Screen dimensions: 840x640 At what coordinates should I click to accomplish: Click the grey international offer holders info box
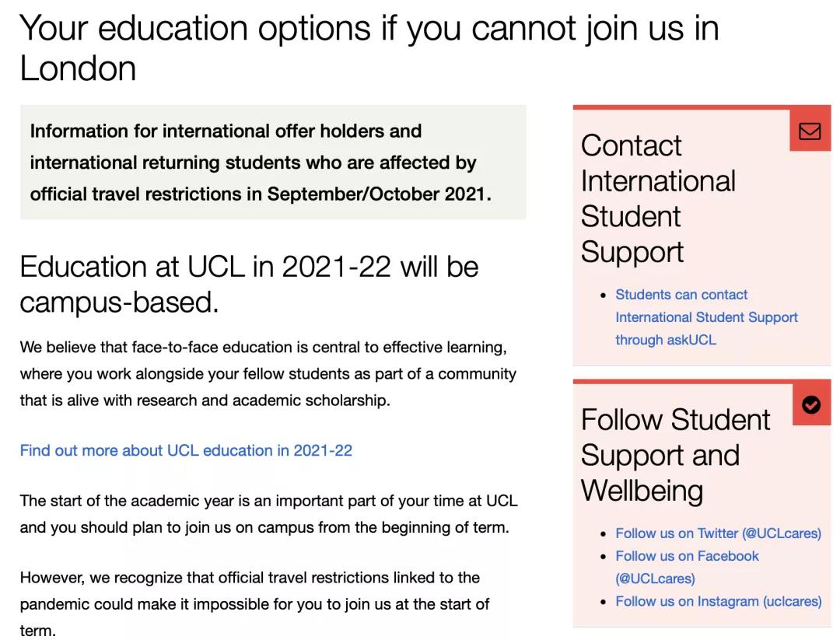(272, 163)
